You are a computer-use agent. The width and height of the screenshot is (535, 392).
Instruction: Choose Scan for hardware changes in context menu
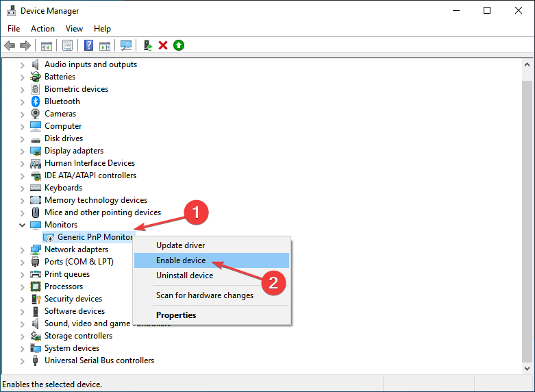click(212, 295)
